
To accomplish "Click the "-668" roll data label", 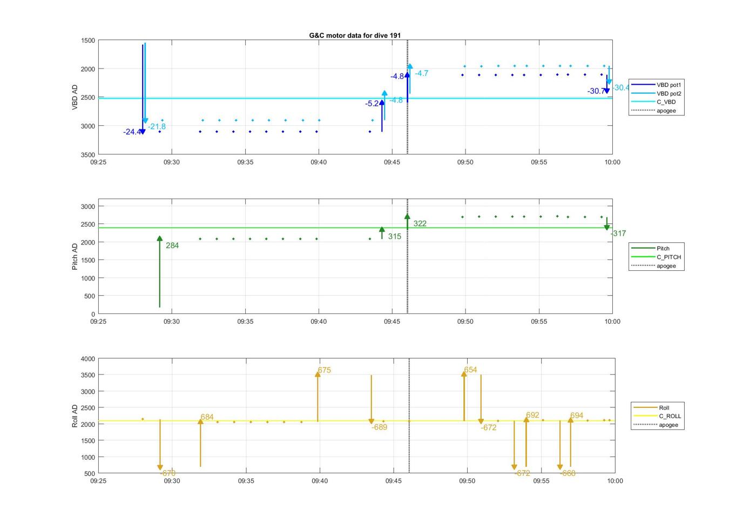I will 568,473.
